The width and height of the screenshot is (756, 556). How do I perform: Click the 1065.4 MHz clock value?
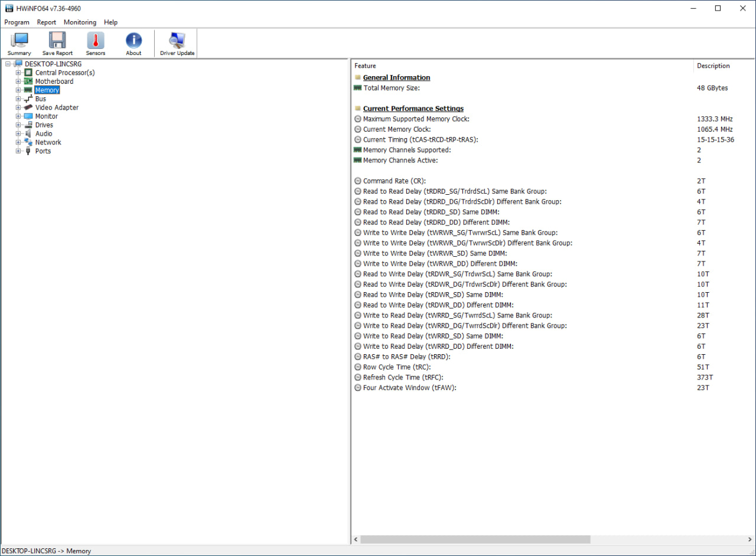(x=715, y=129)
